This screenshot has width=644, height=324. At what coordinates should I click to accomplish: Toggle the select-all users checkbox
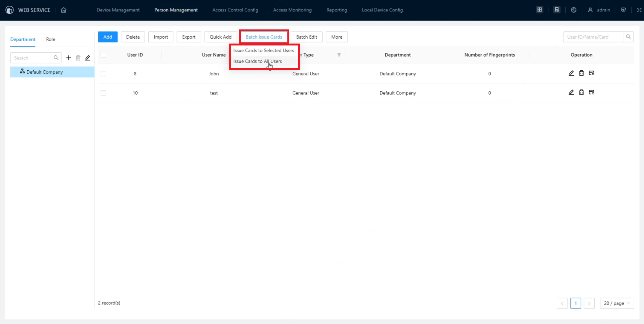(103, 55)
